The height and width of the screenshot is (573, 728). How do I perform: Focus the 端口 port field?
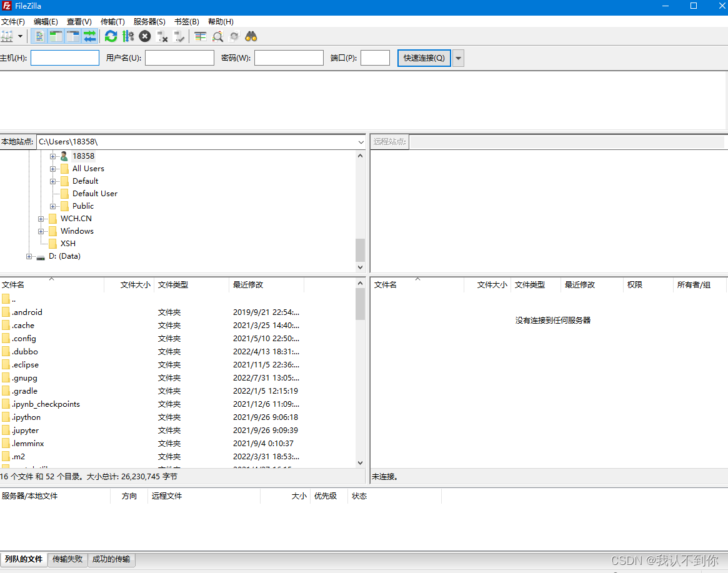pyautogui.click(x=375, y=58)
